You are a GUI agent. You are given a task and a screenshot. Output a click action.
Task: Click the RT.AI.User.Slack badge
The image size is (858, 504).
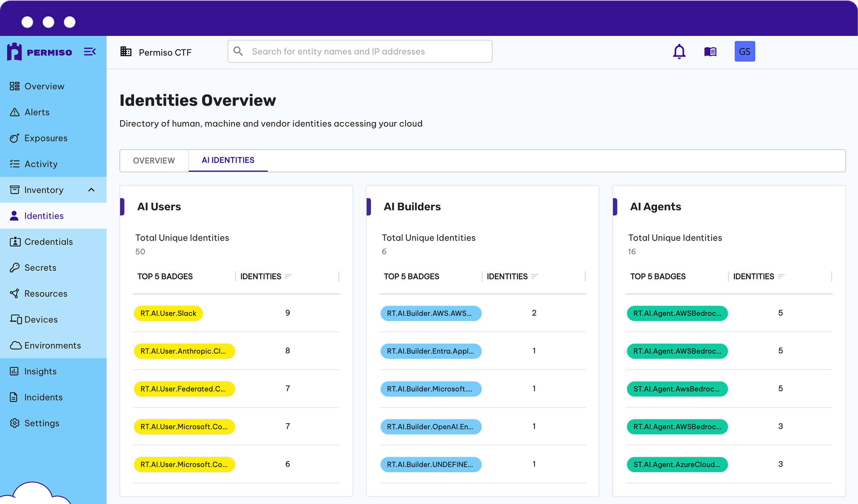point(168,313)
